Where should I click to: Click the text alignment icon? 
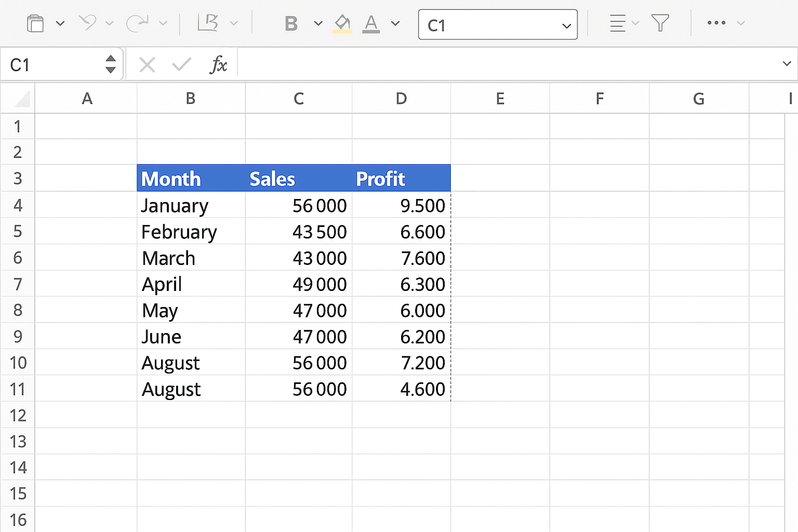click(617, 23)
